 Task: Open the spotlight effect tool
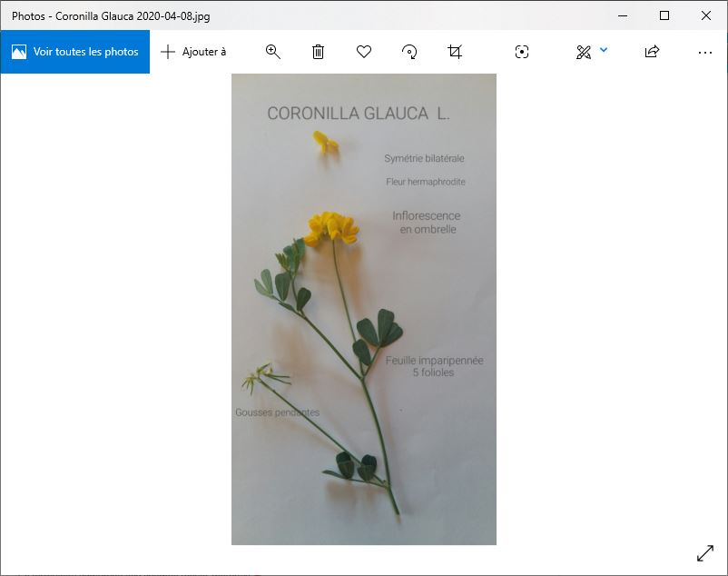pos(522,52)
